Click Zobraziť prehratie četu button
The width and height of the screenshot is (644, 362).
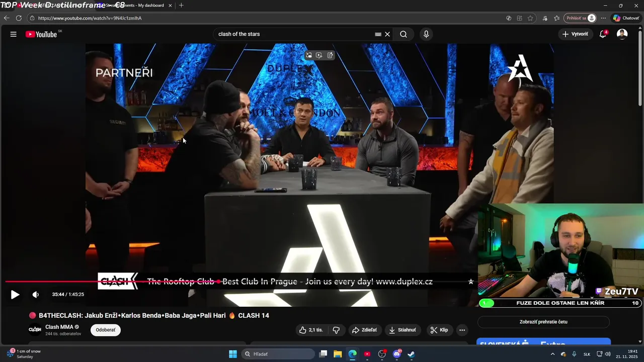point(543,322)
